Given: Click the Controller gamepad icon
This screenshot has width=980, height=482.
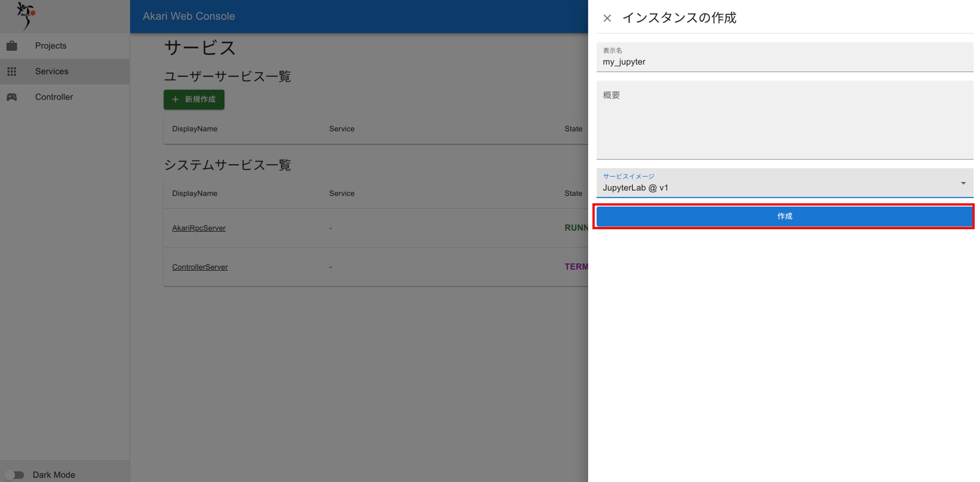Looking at the screenshot, I should [12, 97].
